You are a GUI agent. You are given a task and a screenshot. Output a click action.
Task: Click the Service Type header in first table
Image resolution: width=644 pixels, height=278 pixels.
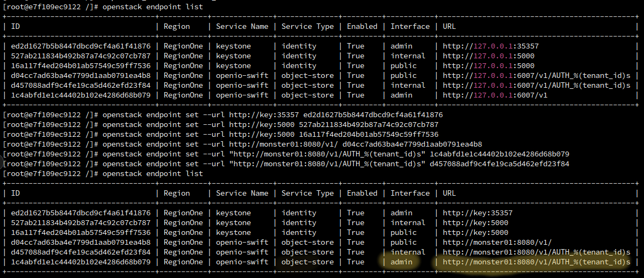(308, 26)
